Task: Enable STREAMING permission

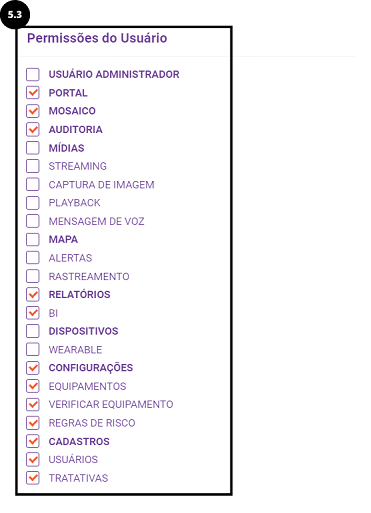Action: pos(33,166)
